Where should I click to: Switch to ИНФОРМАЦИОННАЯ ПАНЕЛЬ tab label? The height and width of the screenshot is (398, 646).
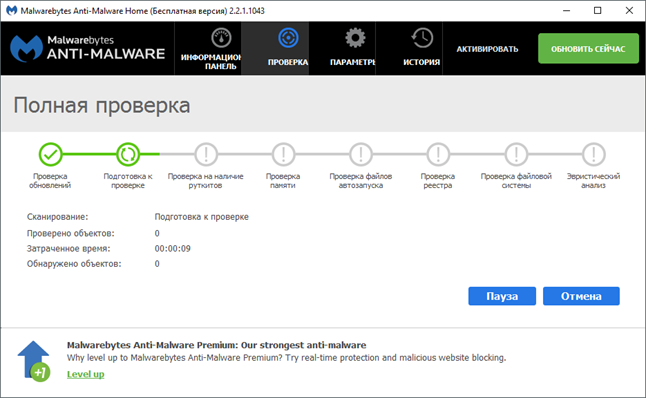point(211,62)
